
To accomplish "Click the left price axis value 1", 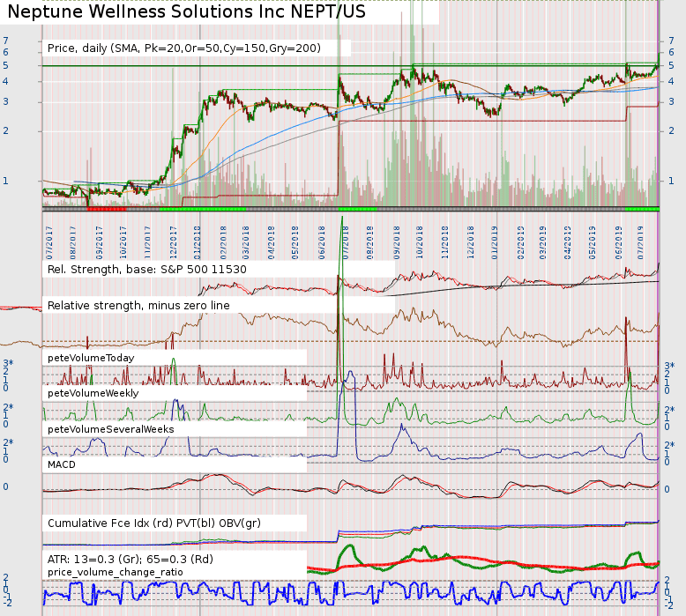I will (5, 181).
